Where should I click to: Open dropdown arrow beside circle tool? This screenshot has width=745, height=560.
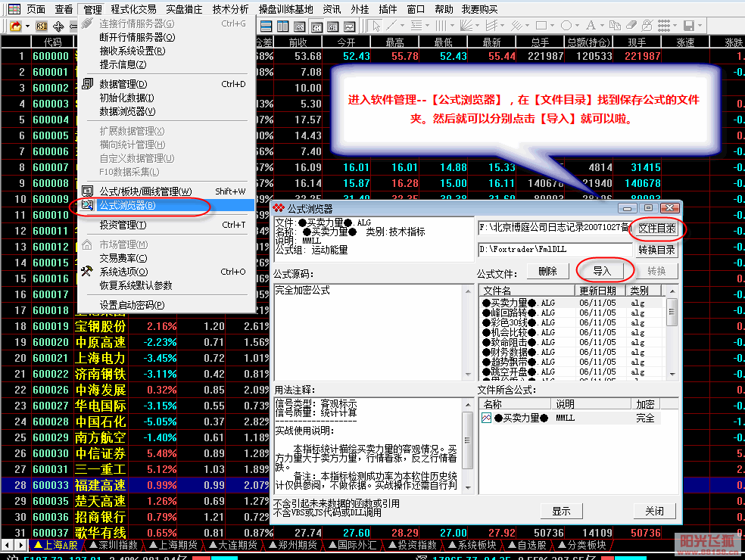tap(577, 26)
